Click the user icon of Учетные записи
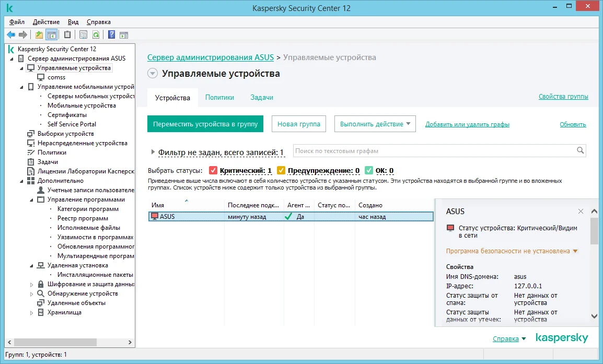 (41, 190)
